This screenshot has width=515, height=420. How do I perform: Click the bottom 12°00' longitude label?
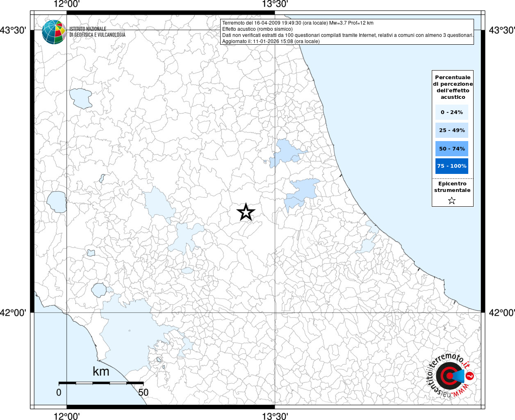(67, 416)
